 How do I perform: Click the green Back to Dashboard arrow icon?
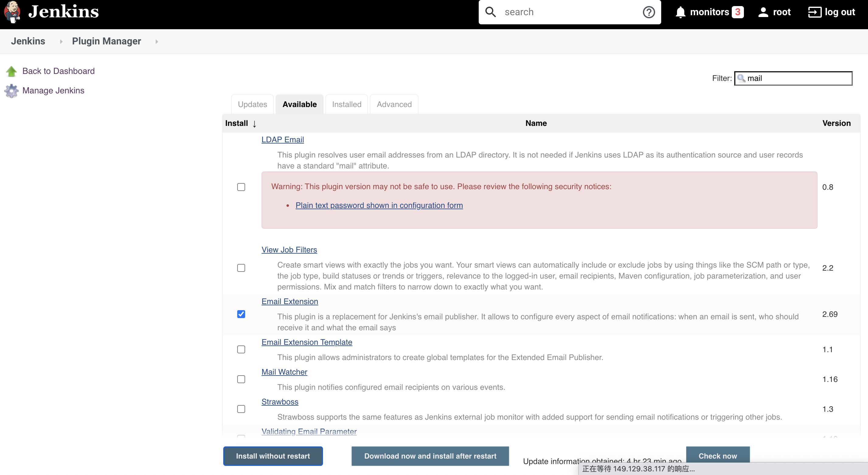pyautogui.click(x=12, y=71)
